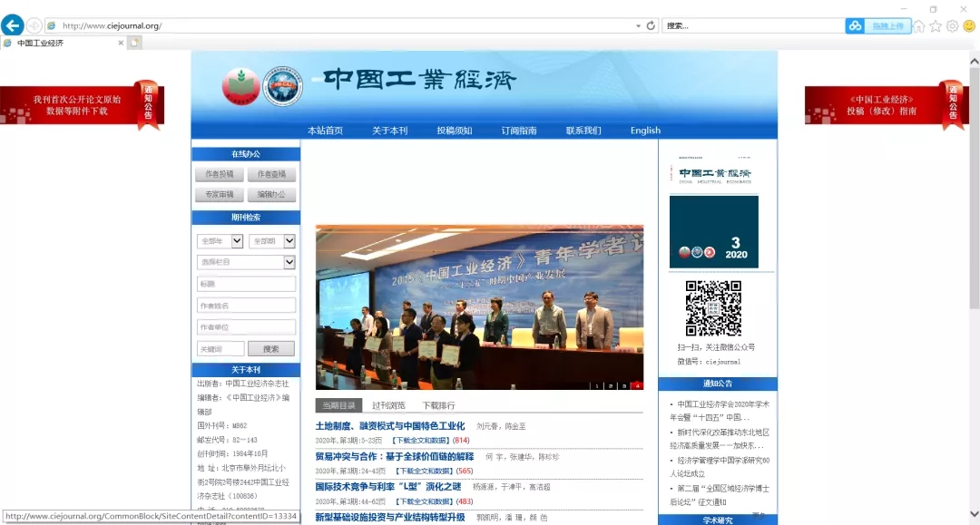Click scrollbar up arrow
The height and width of the screenshot is (525, 980).
(x=975, y=61)
